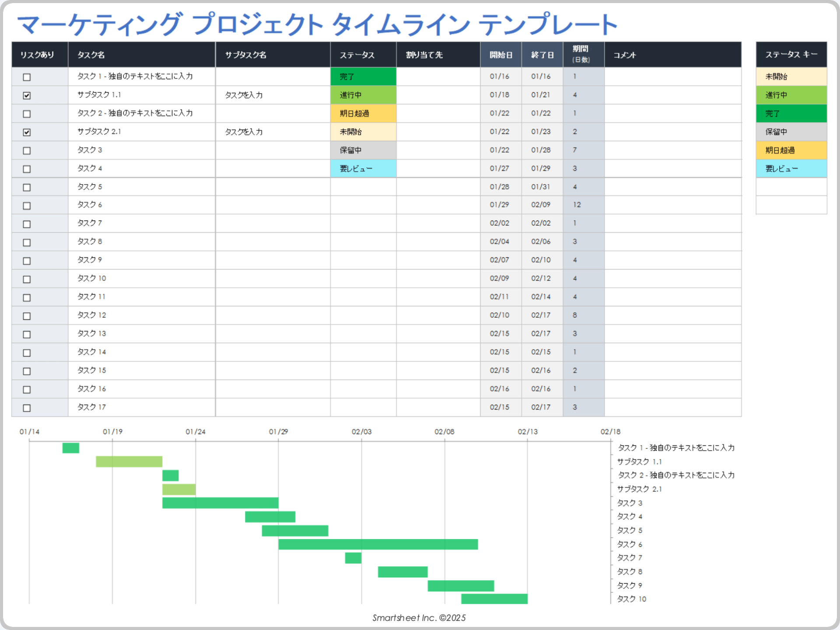This screenshot has height=630, width=840.
Task: Click the サブタスク 1.1 Gantt bar
Action: (x=129, y=462)
